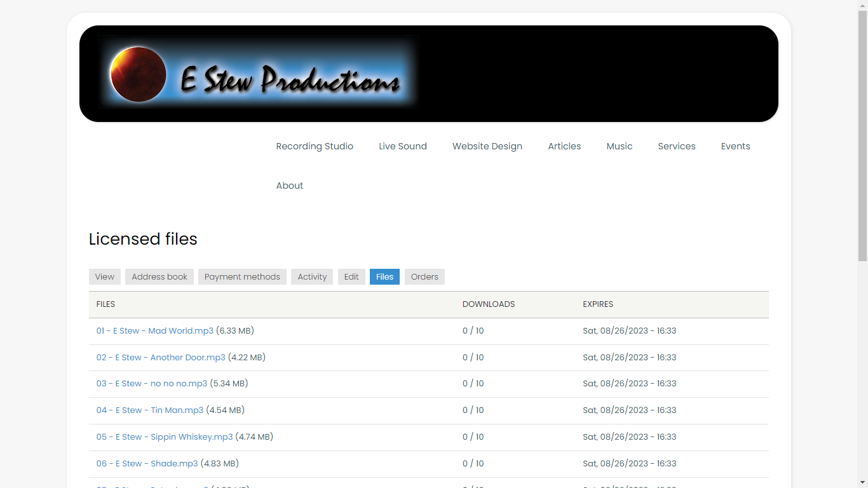The image size is (868, 488).
Task: Open the Recording Studio menu item
Action: tap(315, 146)
